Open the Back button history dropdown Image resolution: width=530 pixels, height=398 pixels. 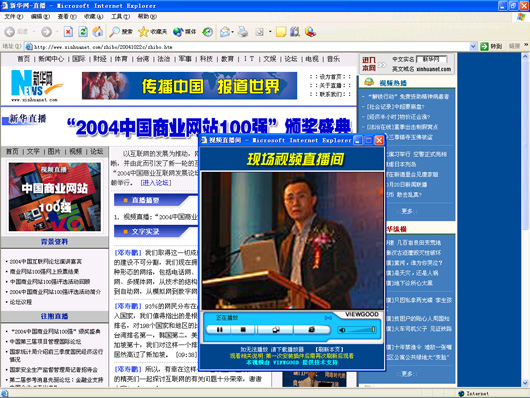pyautogui.click(x=34, y=32)
